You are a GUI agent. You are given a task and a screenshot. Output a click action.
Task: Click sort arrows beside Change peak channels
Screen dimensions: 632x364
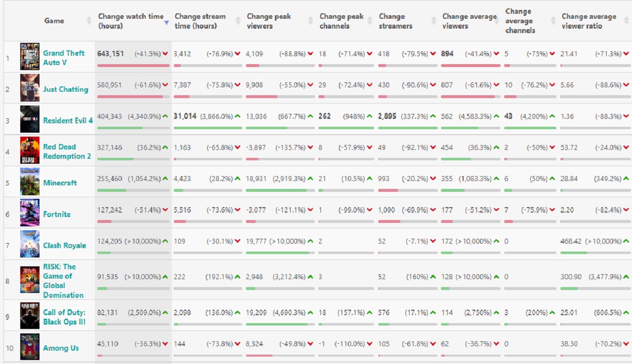(370, 21)
